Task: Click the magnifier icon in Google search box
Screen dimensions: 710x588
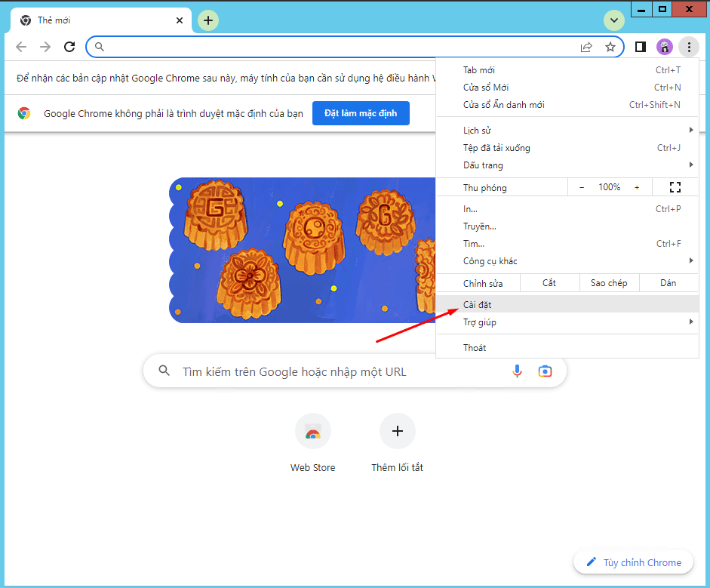Action: pos(164,371)
